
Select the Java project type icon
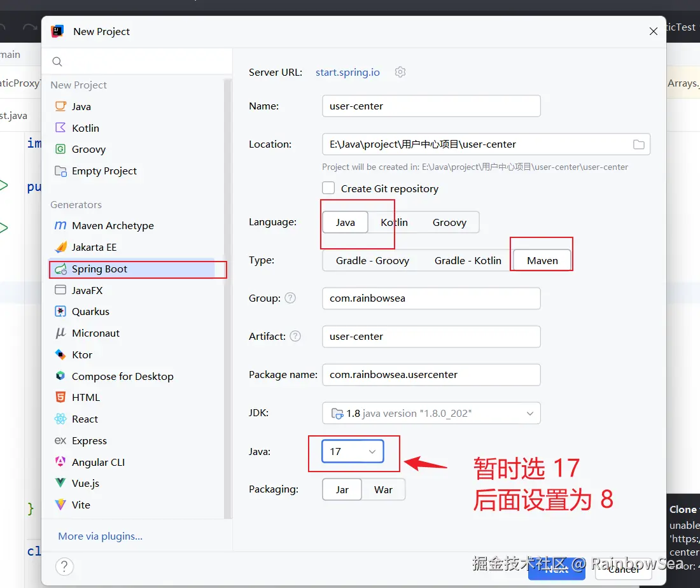click(60, 106)
